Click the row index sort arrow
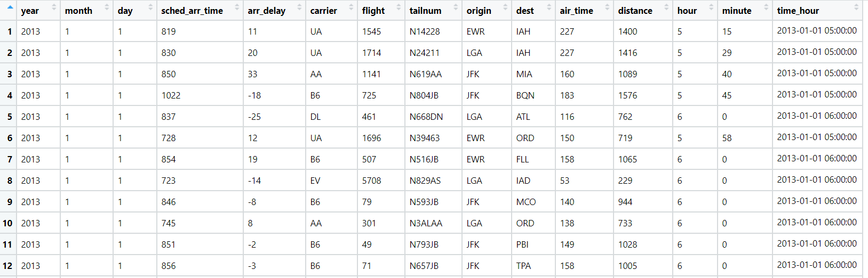Screen dimensions: 868x278 tap(10, 7)
